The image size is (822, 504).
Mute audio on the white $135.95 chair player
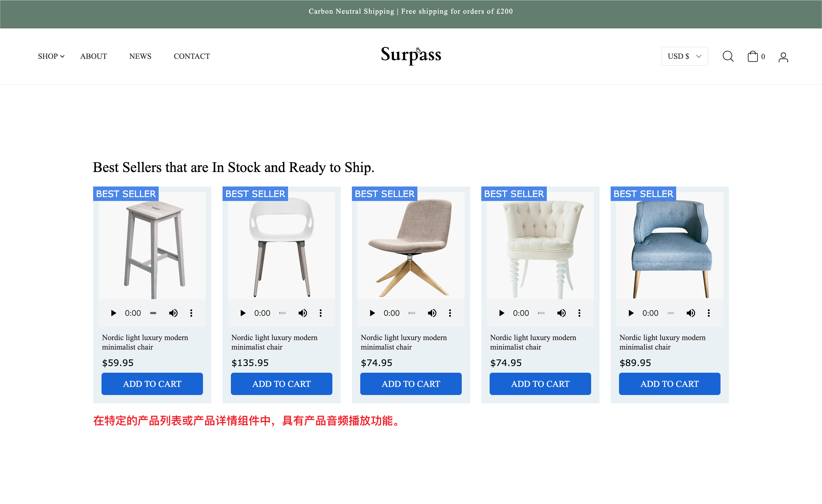[303, 313]
